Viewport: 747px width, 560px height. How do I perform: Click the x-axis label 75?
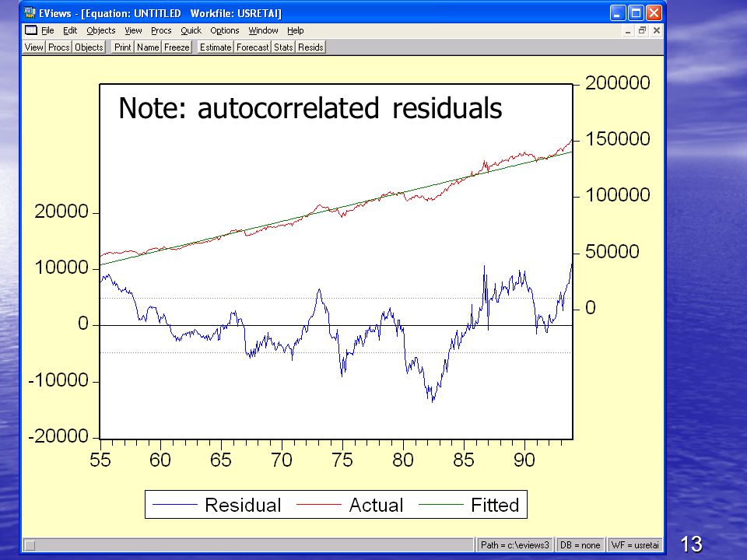click(342, 460)
